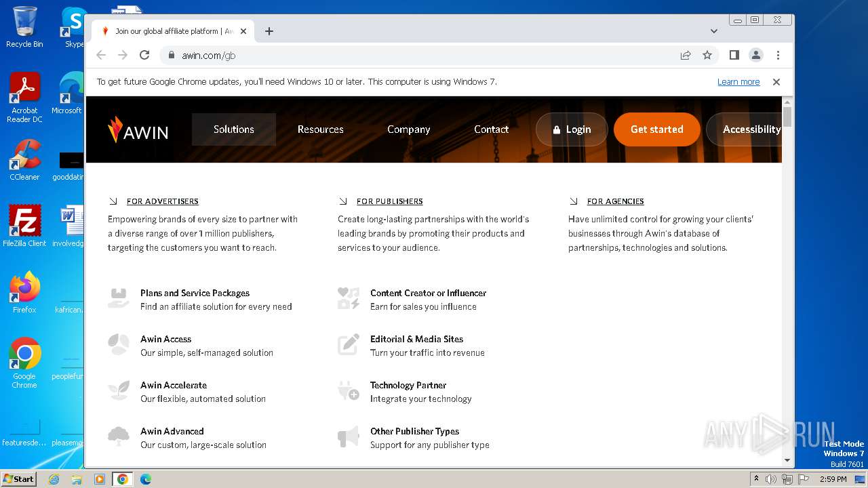Open the Recycle Bin desktop icon
Image resolution: width=868 pixels, height=488 pixels.
point(24,27)
